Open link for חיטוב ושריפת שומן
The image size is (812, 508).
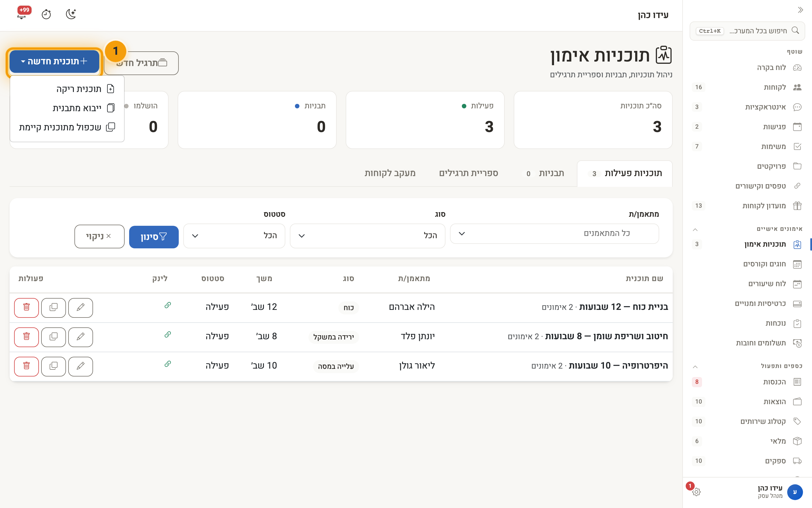tap(168, 334)
